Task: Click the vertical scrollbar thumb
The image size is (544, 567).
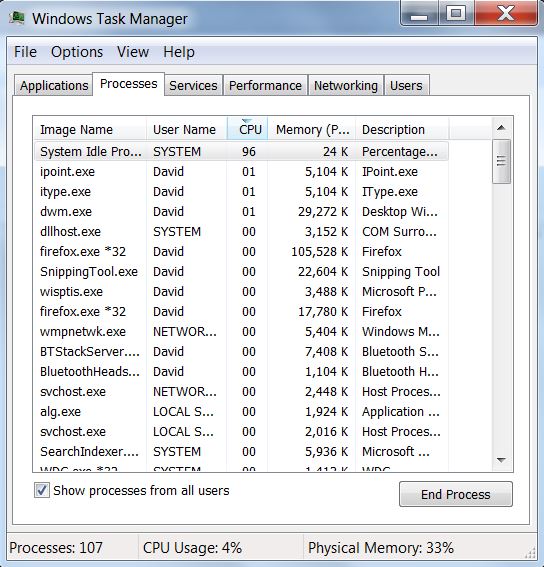Action: tap(501, 161)
